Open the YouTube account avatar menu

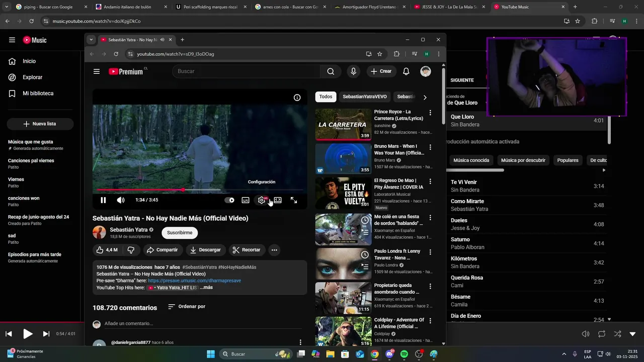[426, 71]
